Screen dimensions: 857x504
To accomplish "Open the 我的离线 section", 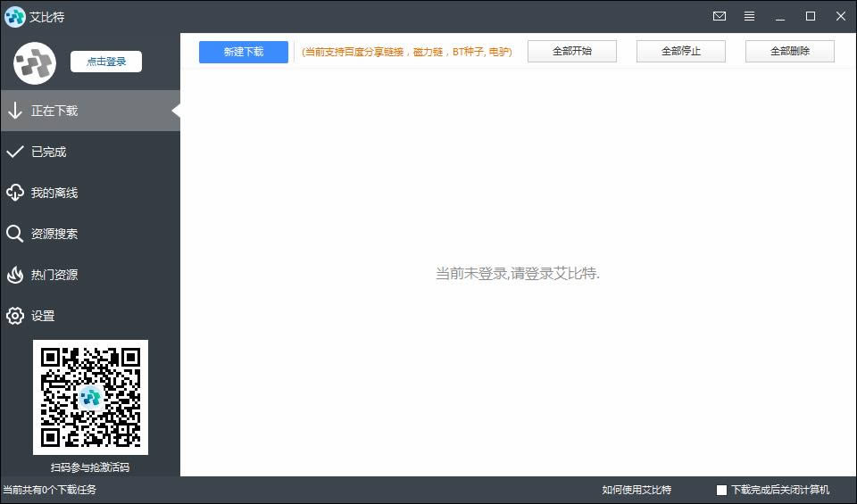I will tap(54, 193).
